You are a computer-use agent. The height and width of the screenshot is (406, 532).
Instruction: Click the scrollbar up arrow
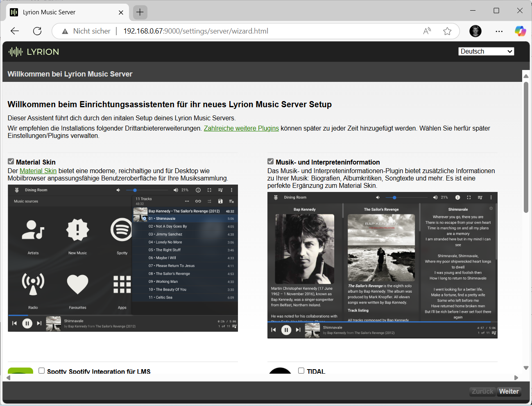click(526, 76)
